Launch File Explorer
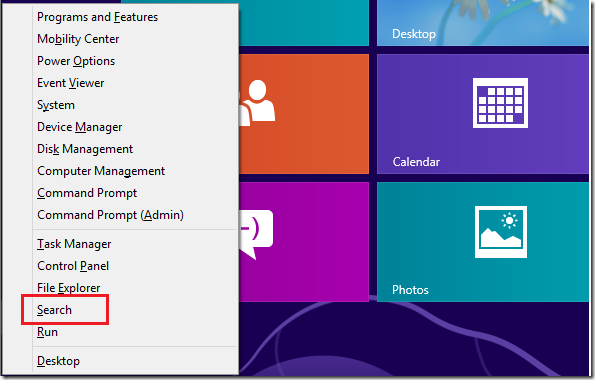 (x=69, y=288)
